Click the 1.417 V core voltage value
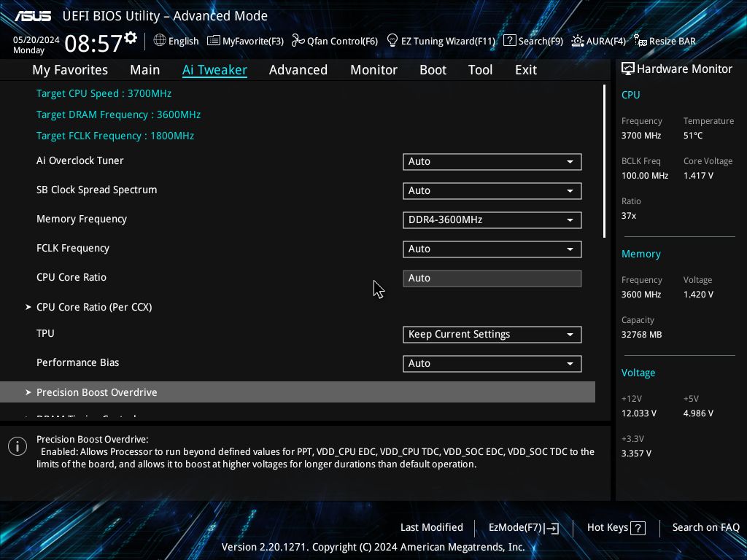Viewport: 747px width, 560px height. [x=698, y=176]
